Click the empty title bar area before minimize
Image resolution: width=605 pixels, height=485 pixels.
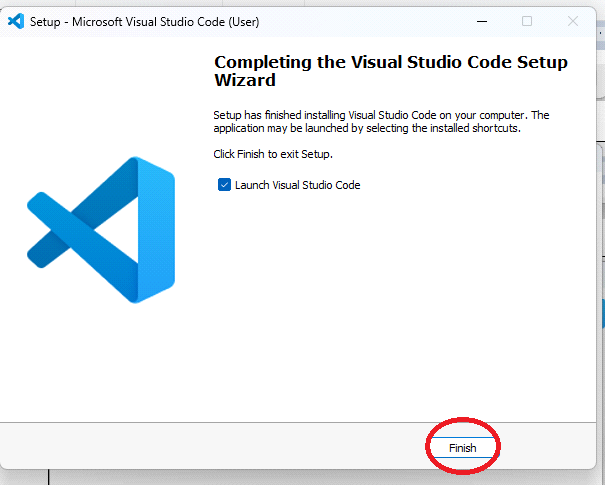pyautogui.click(x=350, y=21)
